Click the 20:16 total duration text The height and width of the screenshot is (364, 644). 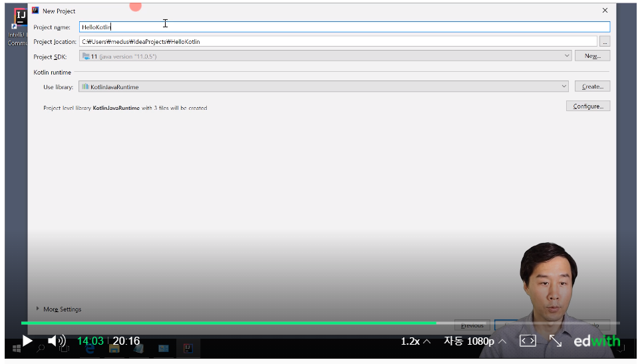coord(126,341)
